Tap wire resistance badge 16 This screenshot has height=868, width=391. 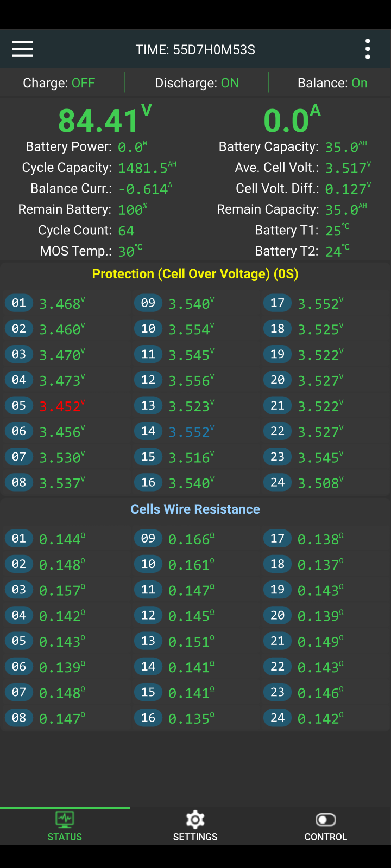tap(148, 718)
